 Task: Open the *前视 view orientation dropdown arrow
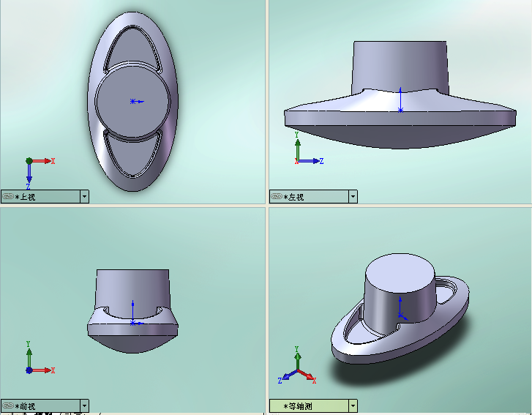click(x=84, y=405)
